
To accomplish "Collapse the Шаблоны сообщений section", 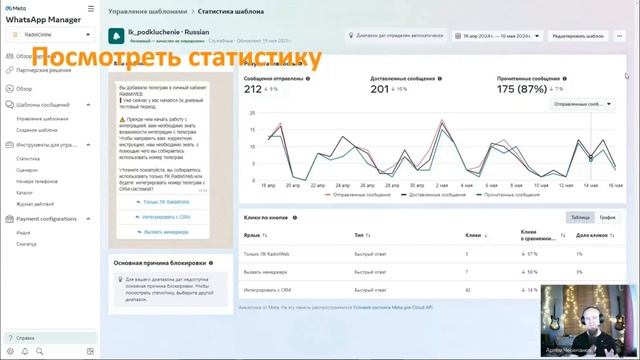I will point(88,105).
